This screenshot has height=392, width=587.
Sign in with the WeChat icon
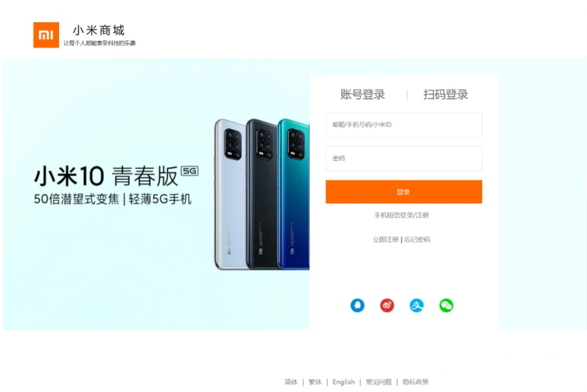[446, 305]
